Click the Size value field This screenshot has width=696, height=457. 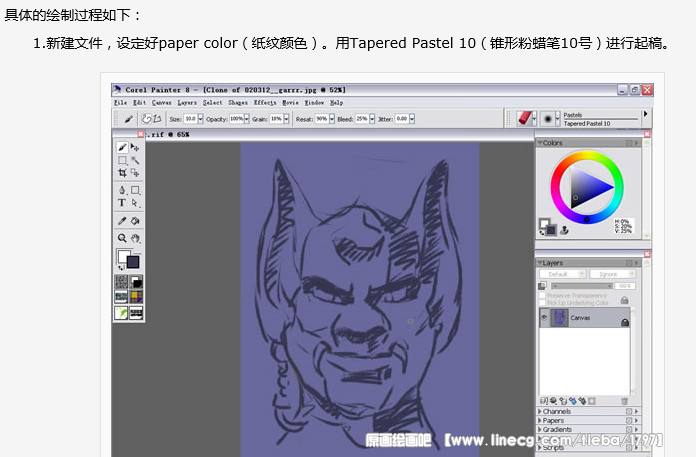[190, 119]
